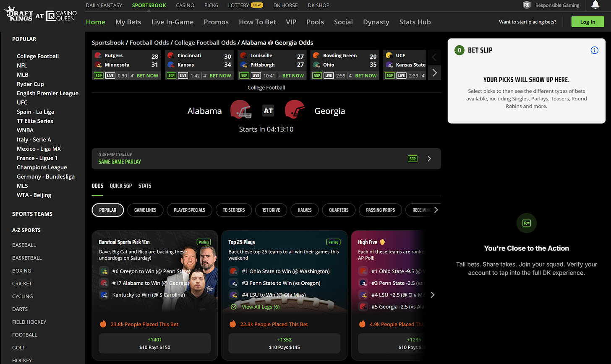The width and height of the screenshot is (611, 364).
Task: Click the Responsible Gaming RG badge icon
Action: click(x=527, y=5)
